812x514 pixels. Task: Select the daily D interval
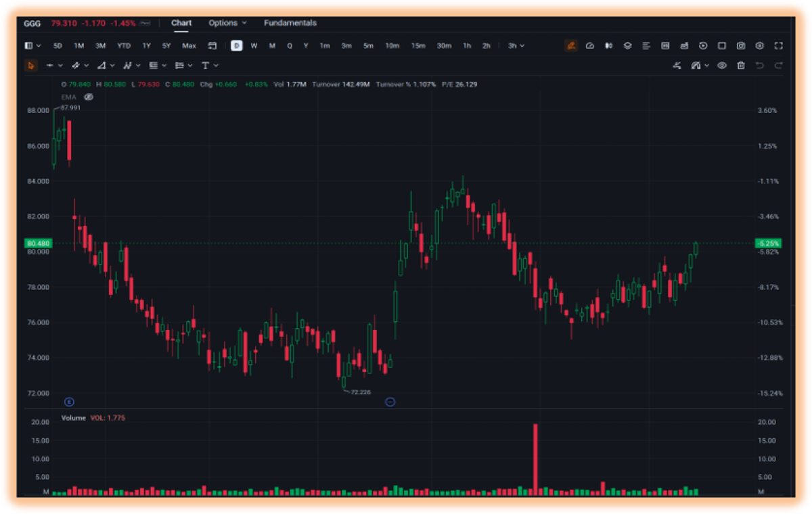(236, 46)
